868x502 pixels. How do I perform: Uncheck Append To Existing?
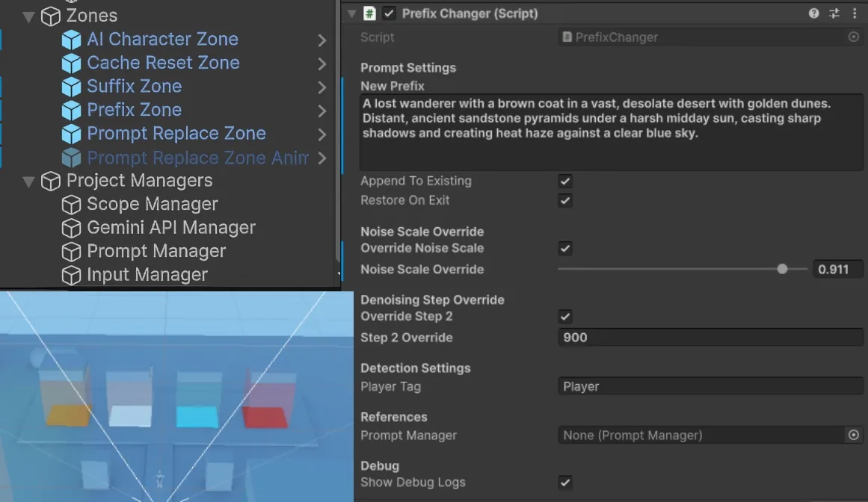point(565,182)
